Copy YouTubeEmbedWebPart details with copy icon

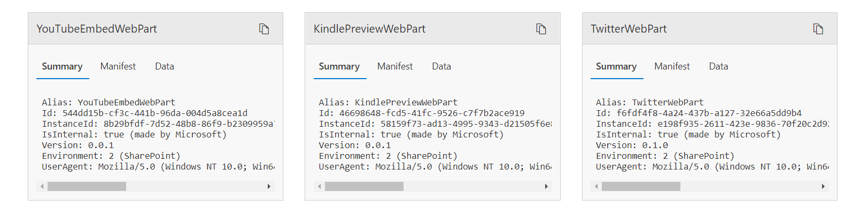[264, 29]
